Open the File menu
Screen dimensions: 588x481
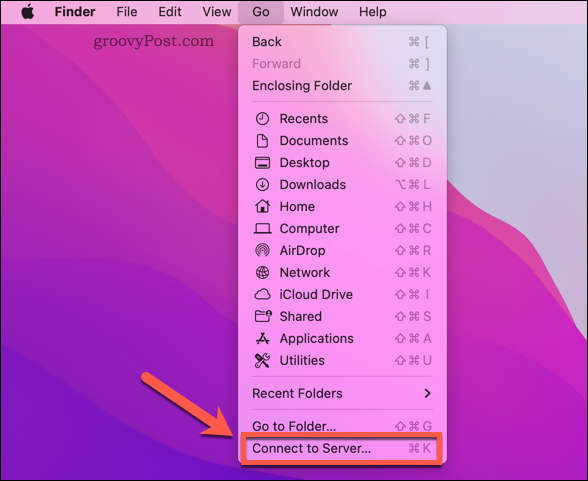click(x=126, y=12)
